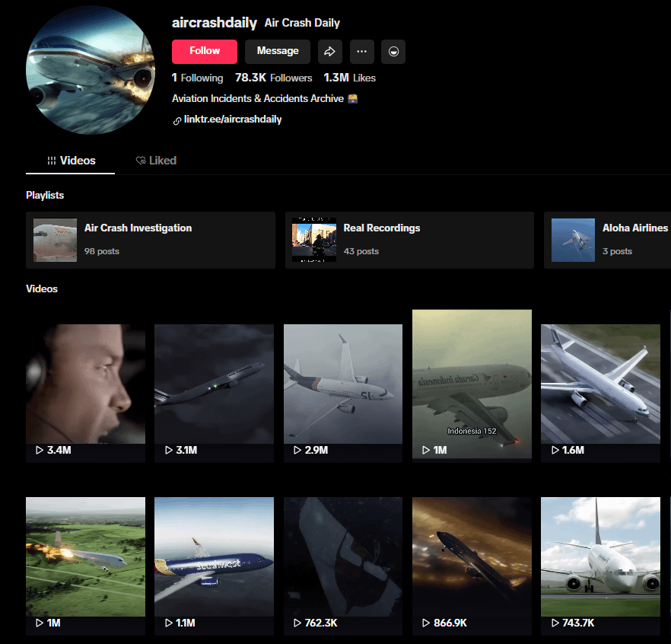The height and width of the screenshot is (644, 671).
Task: Open the Indonesia 152 video thumbnail
Action: [x=472, y=383]
